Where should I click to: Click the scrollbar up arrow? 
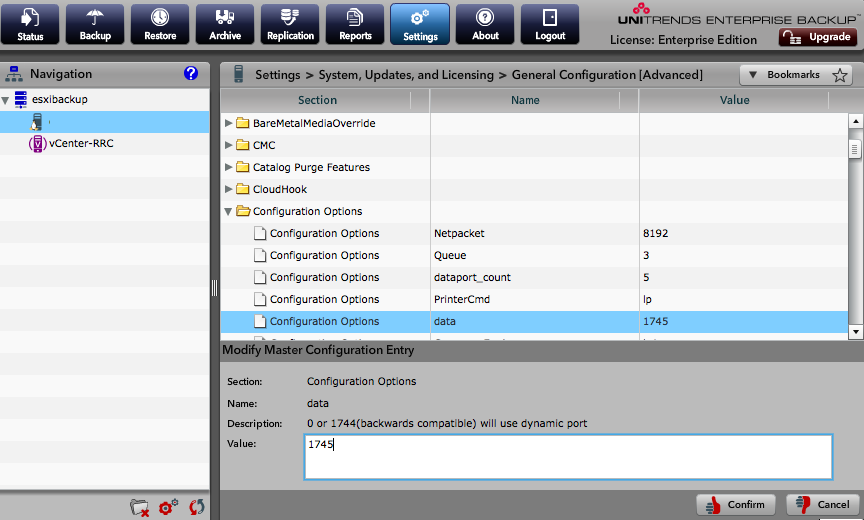pyautogui.click(x=855, y=121)
